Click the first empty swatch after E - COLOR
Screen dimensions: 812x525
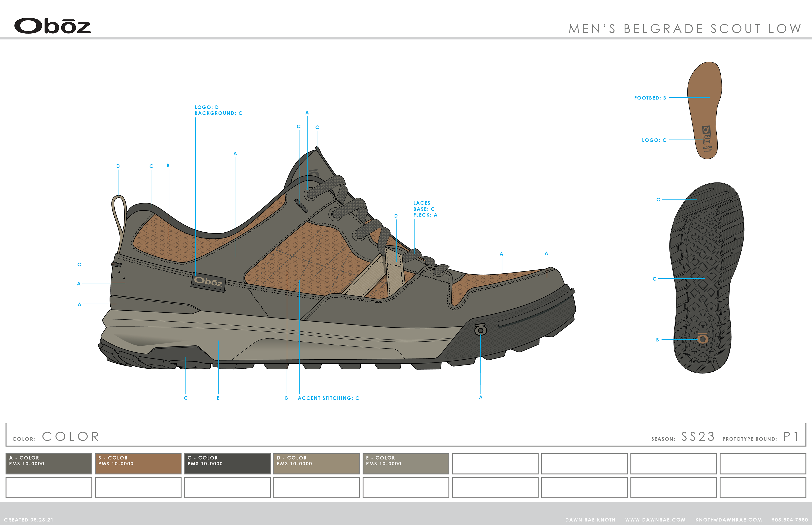(x=495, y=464)
